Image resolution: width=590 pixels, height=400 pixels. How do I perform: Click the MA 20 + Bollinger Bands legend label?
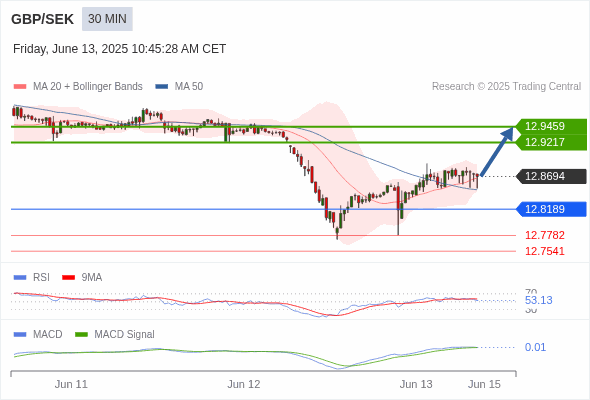pyautogui.click(x=88, y=87)
